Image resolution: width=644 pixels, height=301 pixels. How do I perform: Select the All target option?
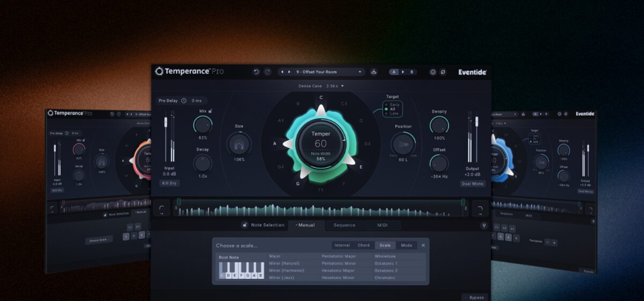390,109
